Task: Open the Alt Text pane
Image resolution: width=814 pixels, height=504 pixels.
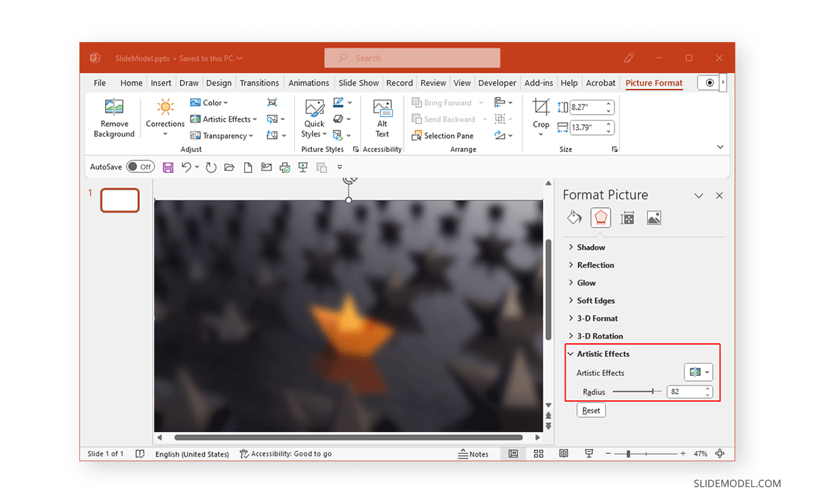Action: (x=382, y=118)
